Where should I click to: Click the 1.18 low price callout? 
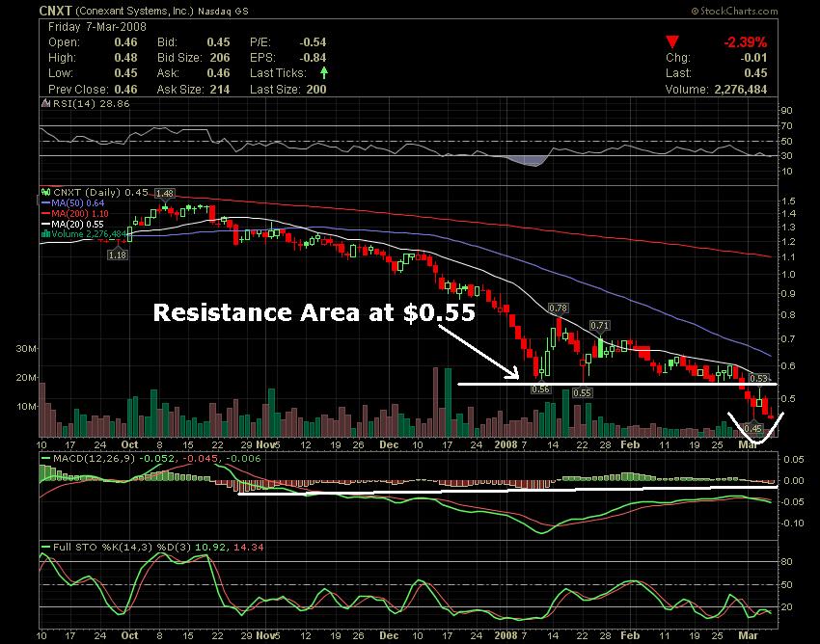pos(117,255)
